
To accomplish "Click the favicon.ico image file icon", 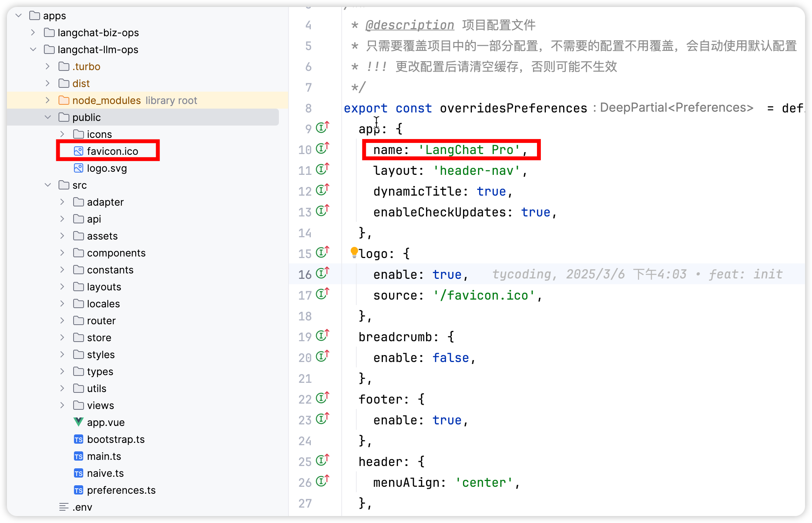I will 79,151.
